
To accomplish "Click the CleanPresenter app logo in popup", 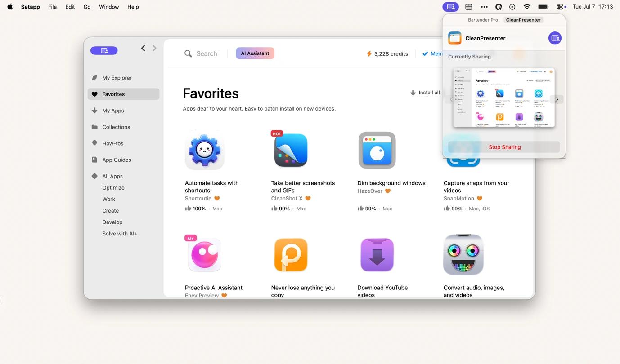I will tap(454, 38).
